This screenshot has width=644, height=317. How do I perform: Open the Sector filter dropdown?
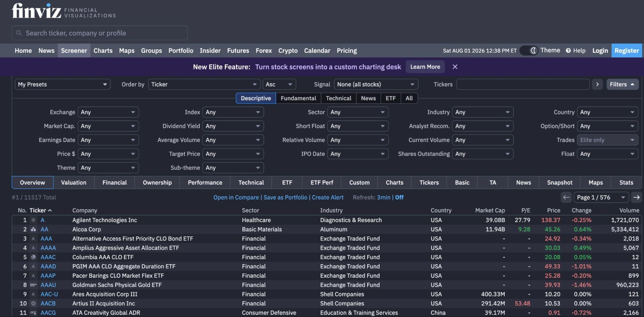click(358, 112)
